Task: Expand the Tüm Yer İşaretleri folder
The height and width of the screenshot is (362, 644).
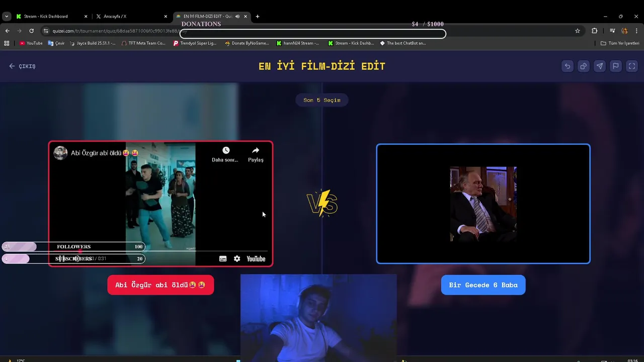Action: coord(620,43)
